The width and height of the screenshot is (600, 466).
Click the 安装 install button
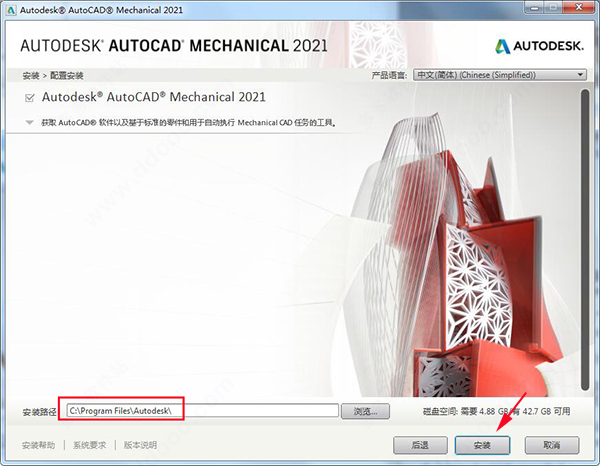click(482, 445)
